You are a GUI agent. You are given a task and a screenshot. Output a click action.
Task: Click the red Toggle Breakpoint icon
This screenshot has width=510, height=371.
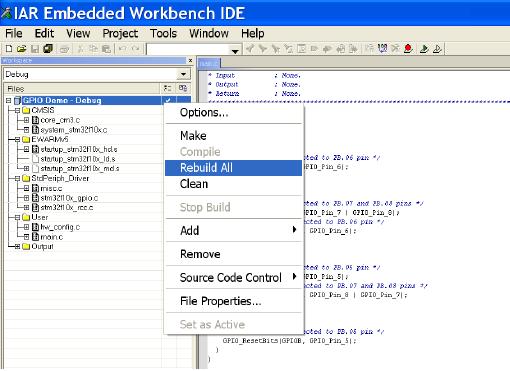click(408, 49)
